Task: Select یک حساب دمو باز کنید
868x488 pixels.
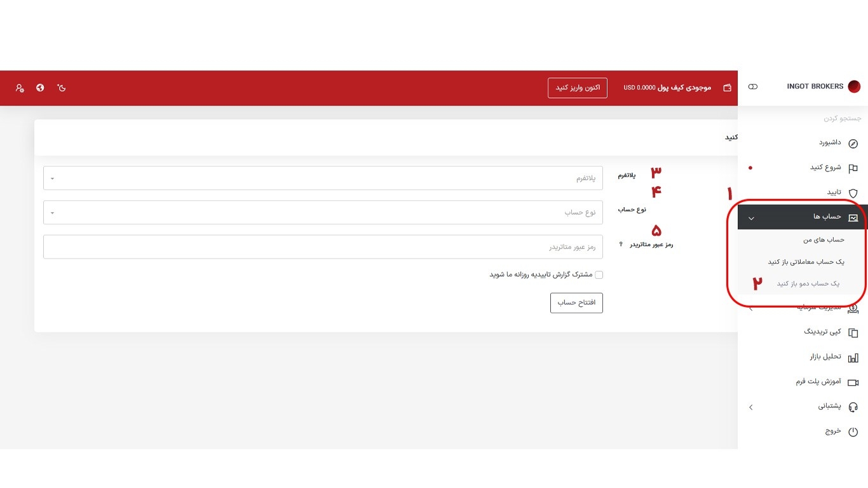Action: tap(808, 283)
